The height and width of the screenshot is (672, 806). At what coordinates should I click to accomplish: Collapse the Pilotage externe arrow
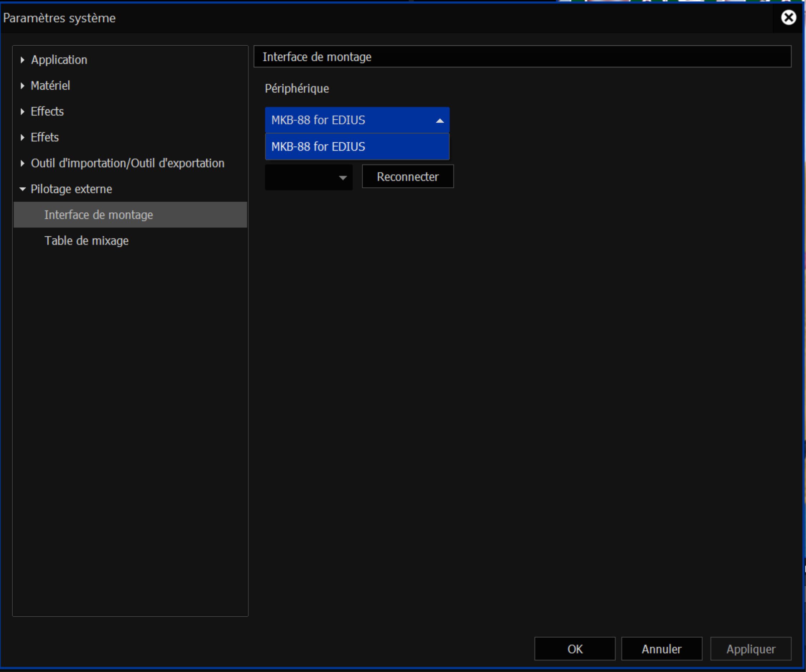[x=22, y=189]
